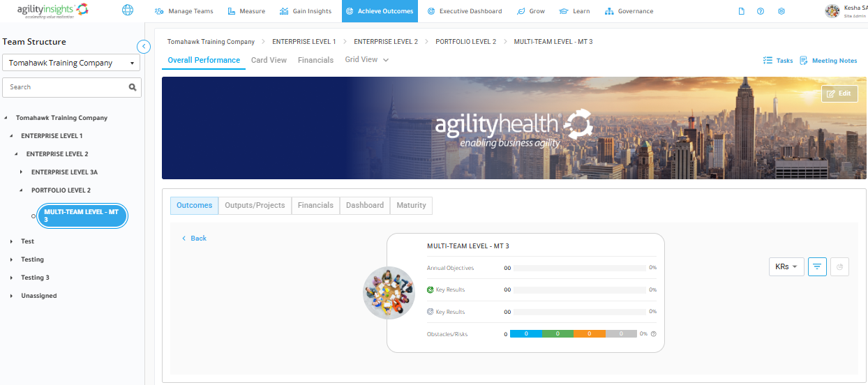This screenshot has height=385, width=868.
Task: Open the globe language icon
Action: point(128,10)
